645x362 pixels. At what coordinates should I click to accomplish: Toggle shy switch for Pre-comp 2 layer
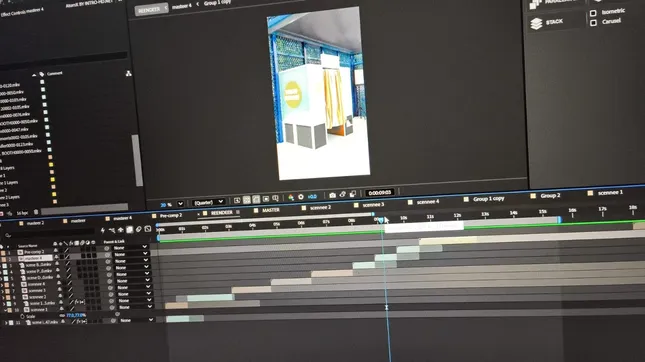click(x=56, y=250)
